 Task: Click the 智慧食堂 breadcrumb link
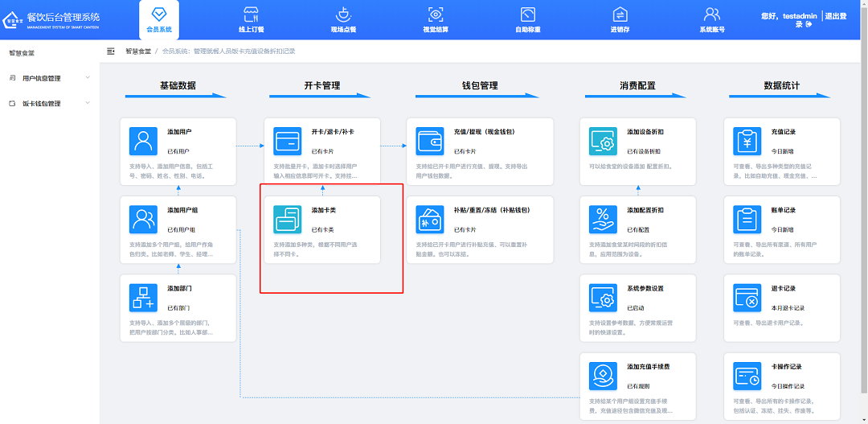[x=137, y=51]
